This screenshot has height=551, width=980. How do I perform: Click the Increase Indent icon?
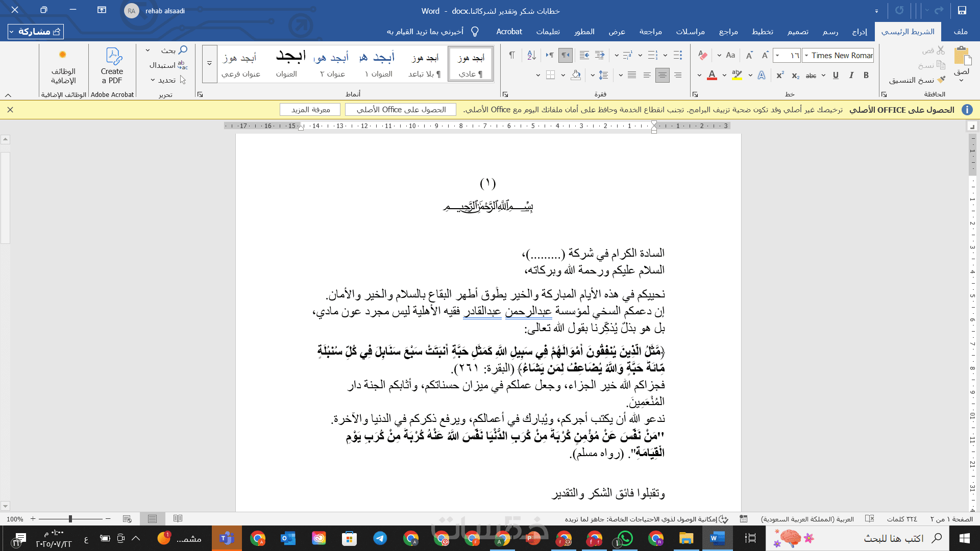tap(584, 55)
